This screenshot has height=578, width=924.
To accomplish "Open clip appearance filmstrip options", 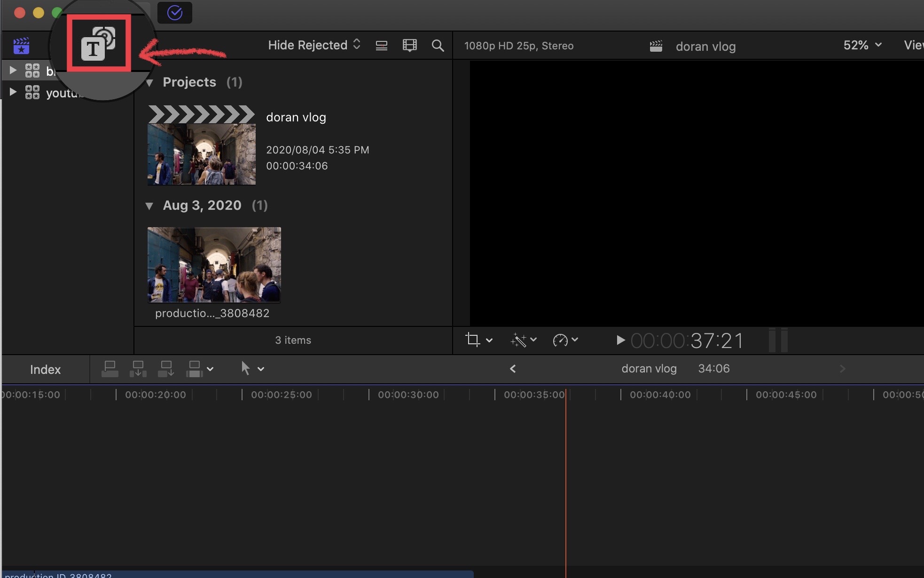I will pyautogui.click(x=409, y=46).
